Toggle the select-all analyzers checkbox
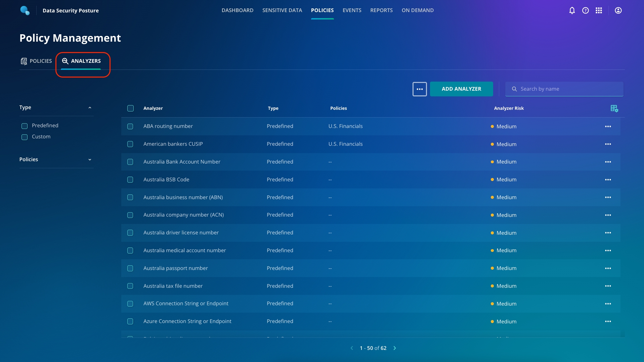Image resolution: width=644 pixels, height=362 pixels. coord(130,108)
